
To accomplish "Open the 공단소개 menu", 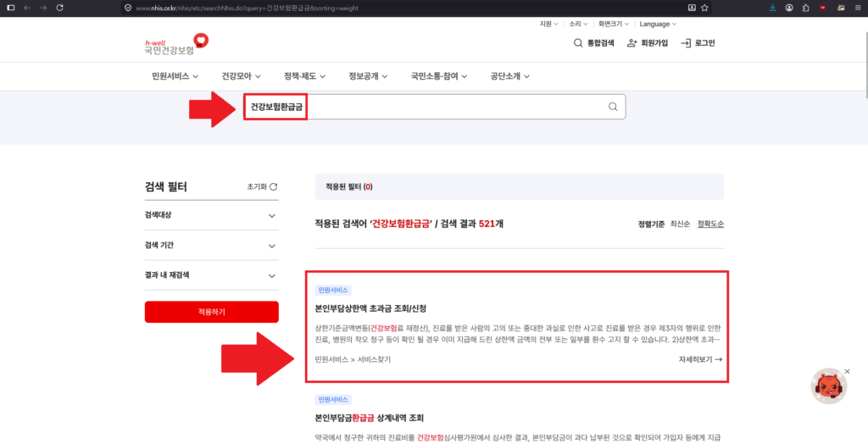I will pos(509,76).
